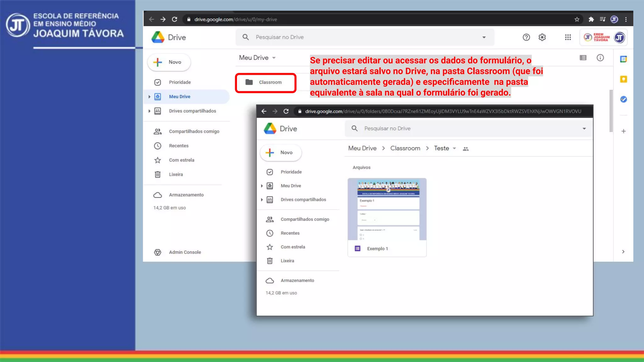Screen dimensions: 644x362
Task: Expand the Meu Drive tree in back window
Action: (x=149, y=97)
